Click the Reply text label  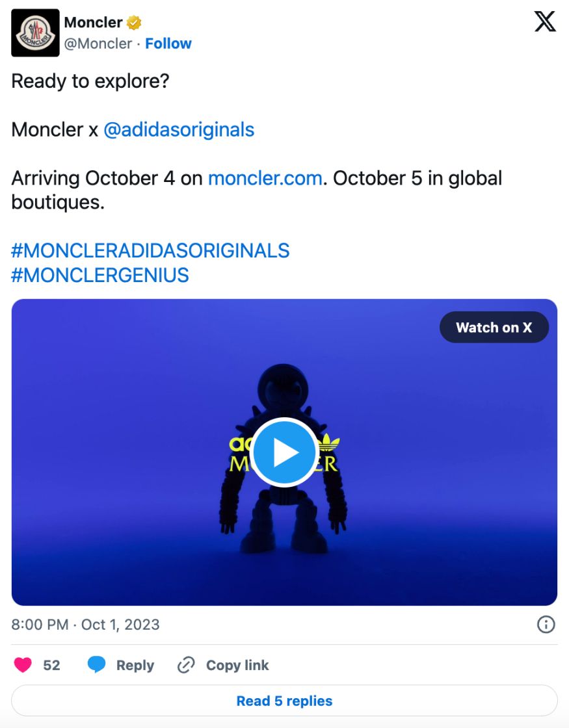135,666
